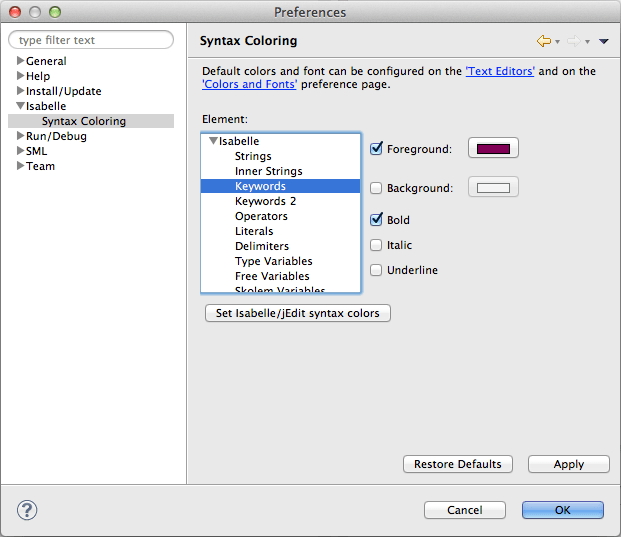Viewport: 621px width, 537px height.
Task: Confirm with the OK button
Action: pyautogui.click(x=563, y=510)
